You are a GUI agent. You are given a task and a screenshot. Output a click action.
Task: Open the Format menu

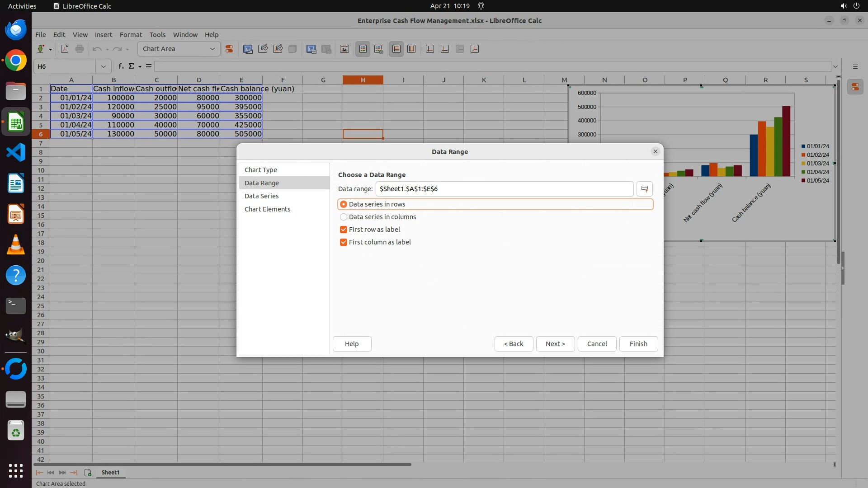click(131, 35)
